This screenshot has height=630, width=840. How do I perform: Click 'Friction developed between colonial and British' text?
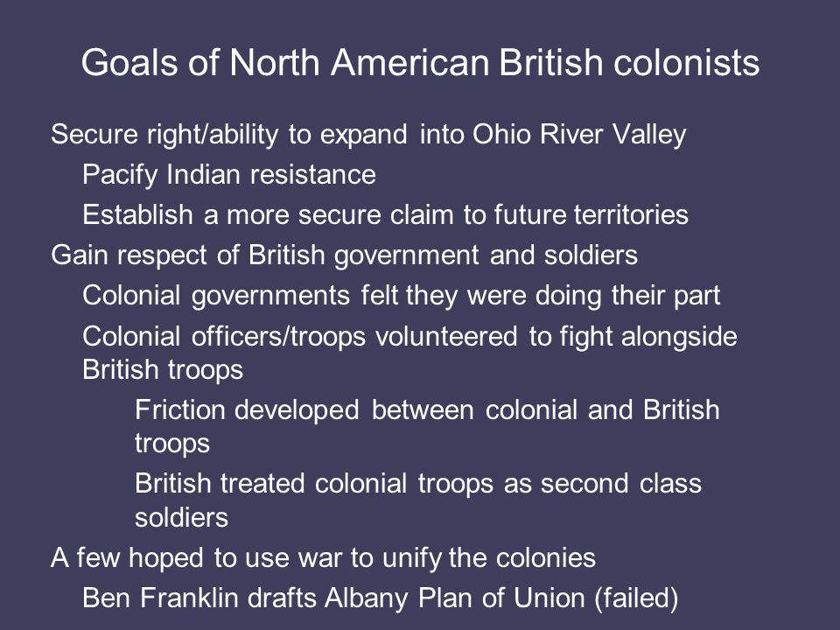(427, 410)
